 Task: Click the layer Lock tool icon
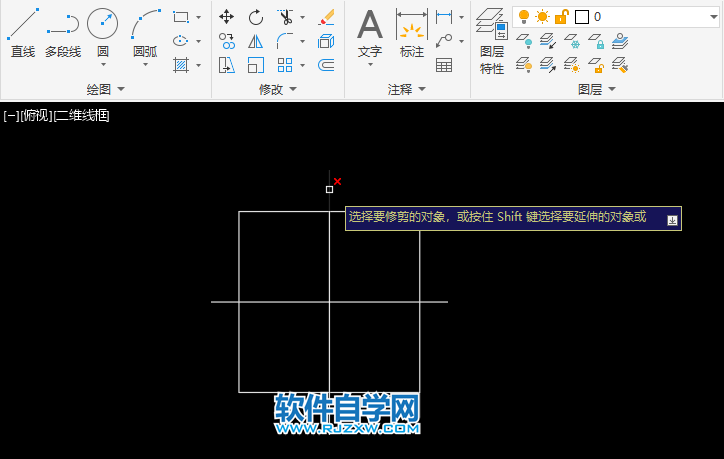pos(596,41)
